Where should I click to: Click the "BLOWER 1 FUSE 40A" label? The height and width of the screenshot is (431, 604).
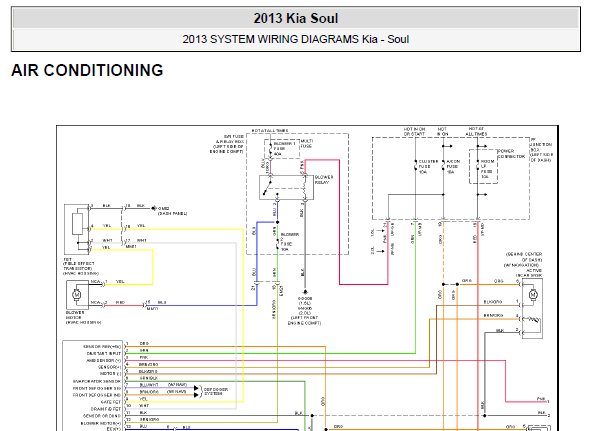284,148
